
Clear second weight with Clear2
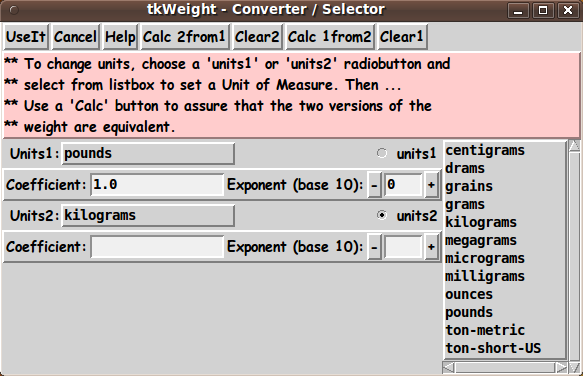coord(257,36)
